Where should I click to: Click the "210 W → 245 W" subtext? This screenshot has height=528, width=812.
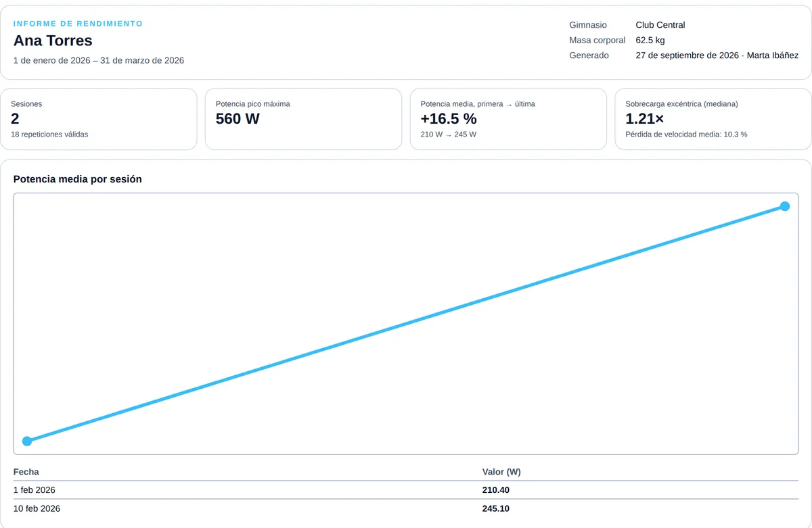(x=449, y=134)
